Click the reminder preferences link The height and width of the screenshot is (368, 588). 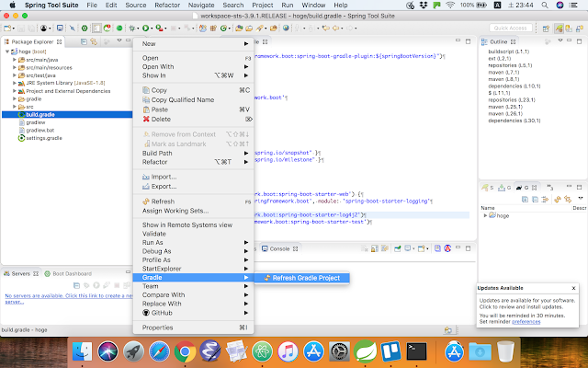click(526, 322)
